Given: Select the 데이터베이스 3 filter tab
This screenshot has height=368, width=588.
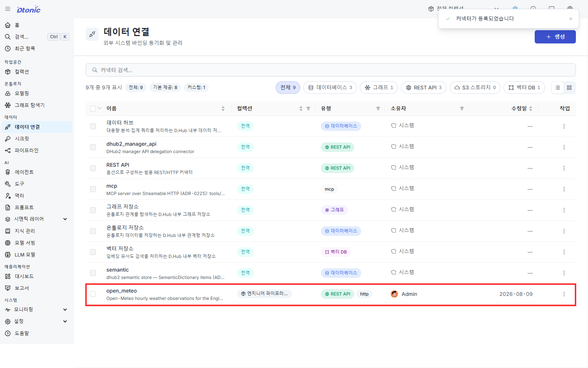Looking at the screenshot, I should coord(330,88).
